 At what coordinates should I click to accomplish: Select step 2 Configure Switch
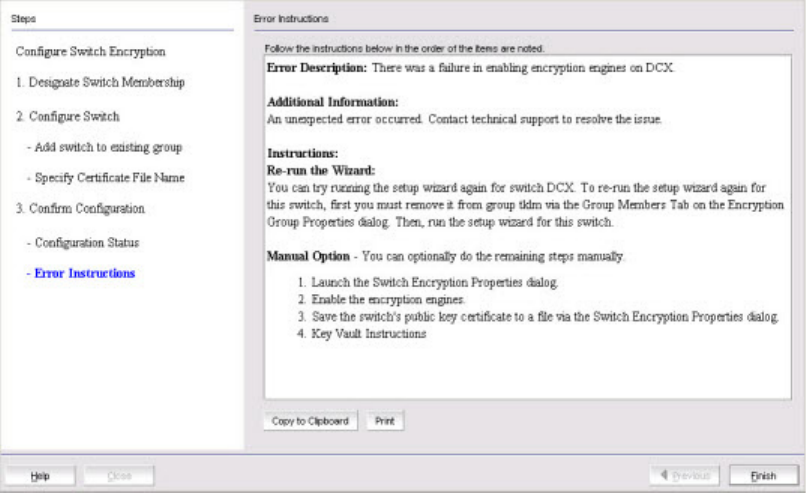coord(67,116)
